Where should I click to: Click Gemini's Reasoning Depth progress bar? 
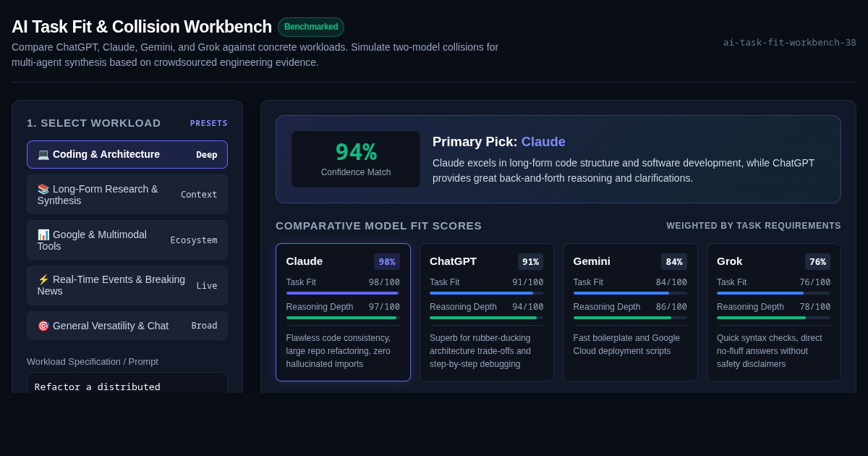point(630,318)
